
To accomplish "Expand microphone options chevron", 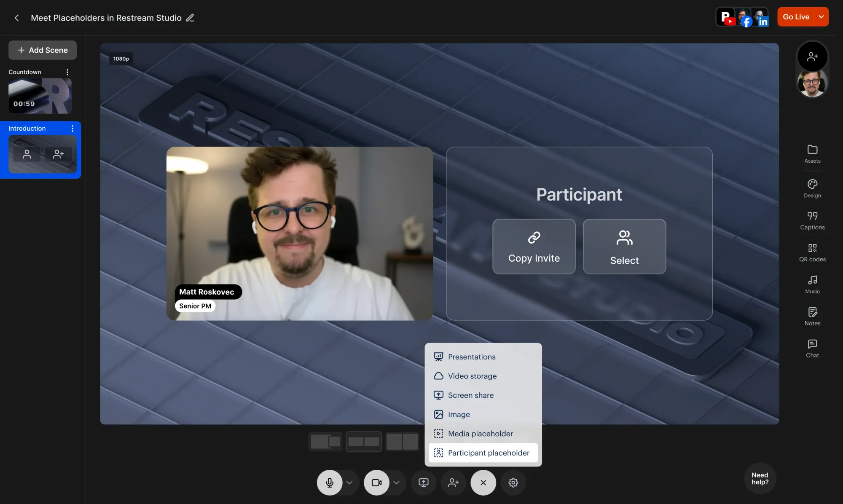I will click(x=349, y=483).
